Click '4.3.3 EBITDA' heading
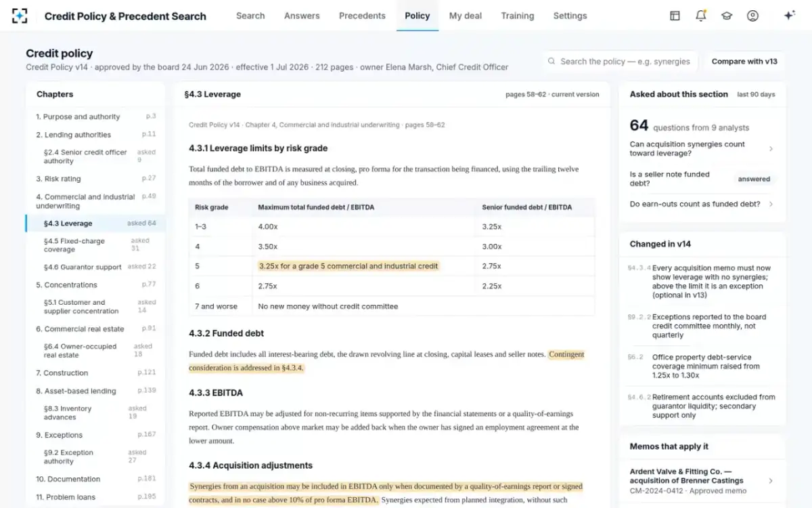 (216, 393)
